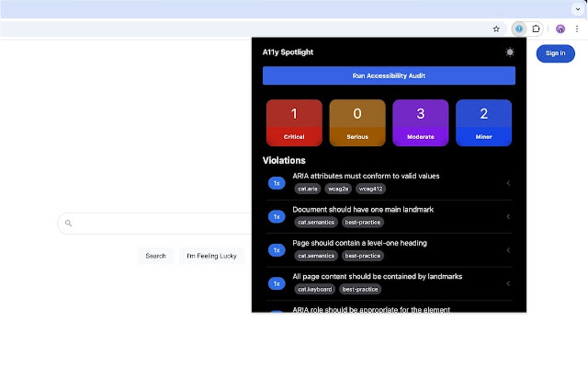588x368 pixels.
Task: Bookmark this page with the star icon
Action: pyautogui.click(x=496, y=29)
